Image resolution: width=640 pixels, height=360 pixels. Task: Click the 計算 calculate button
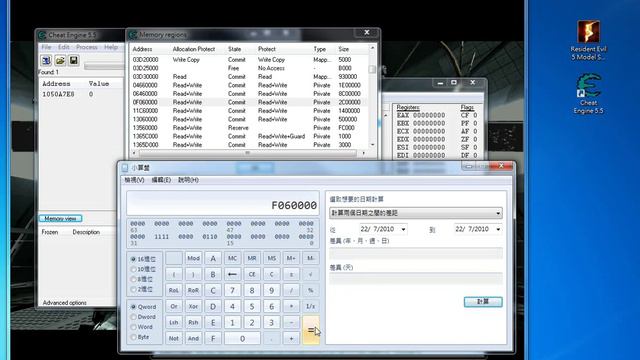pyautogui.click(x=483, y=302)
